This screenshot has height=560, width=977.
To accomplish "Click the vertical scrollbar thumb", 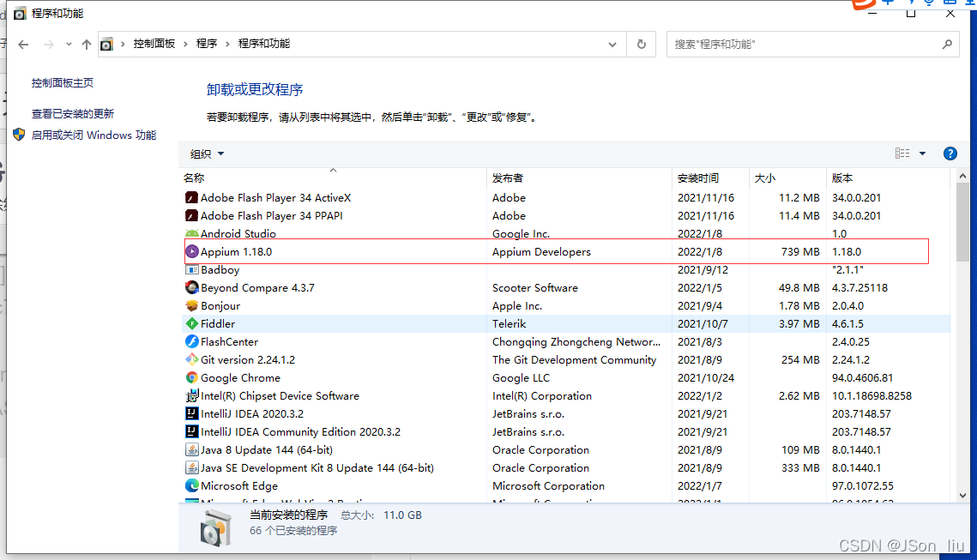I will click(x=962, y=223).
